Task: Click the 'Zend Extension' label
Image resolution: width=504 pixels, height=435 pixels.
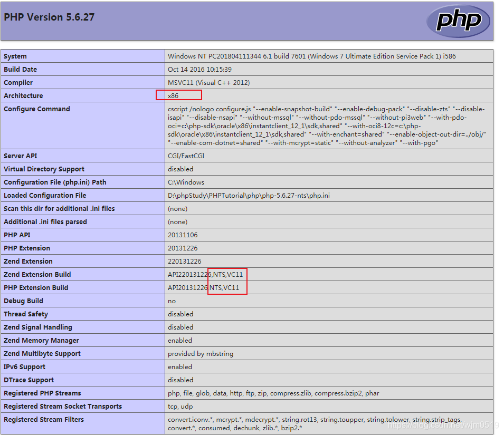Action: tap(28, 262)
